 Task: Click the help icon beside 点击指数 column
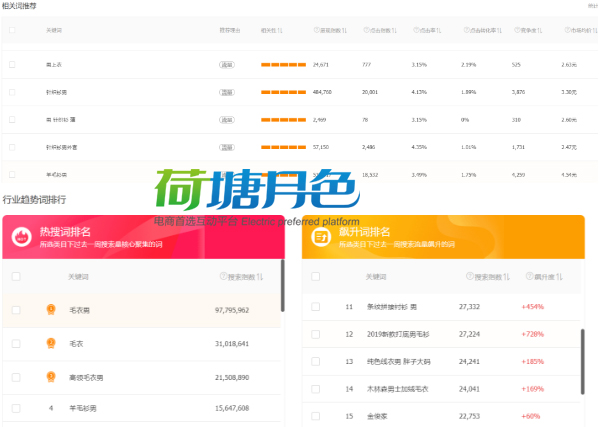click(x=366, y=30)
